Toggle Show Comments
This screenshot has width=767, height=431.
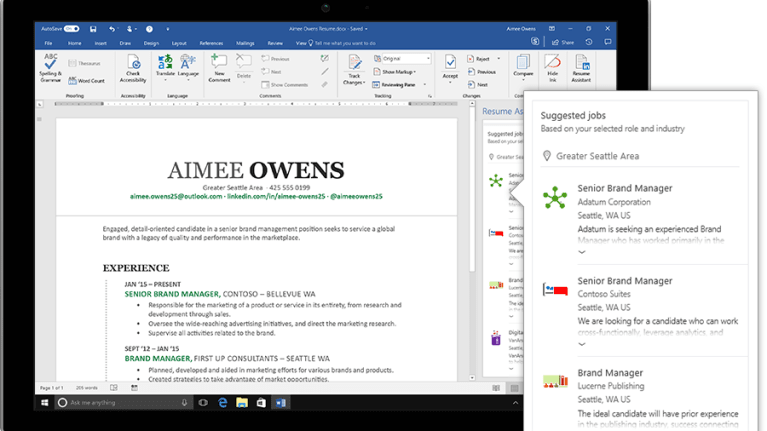(285, 85)
